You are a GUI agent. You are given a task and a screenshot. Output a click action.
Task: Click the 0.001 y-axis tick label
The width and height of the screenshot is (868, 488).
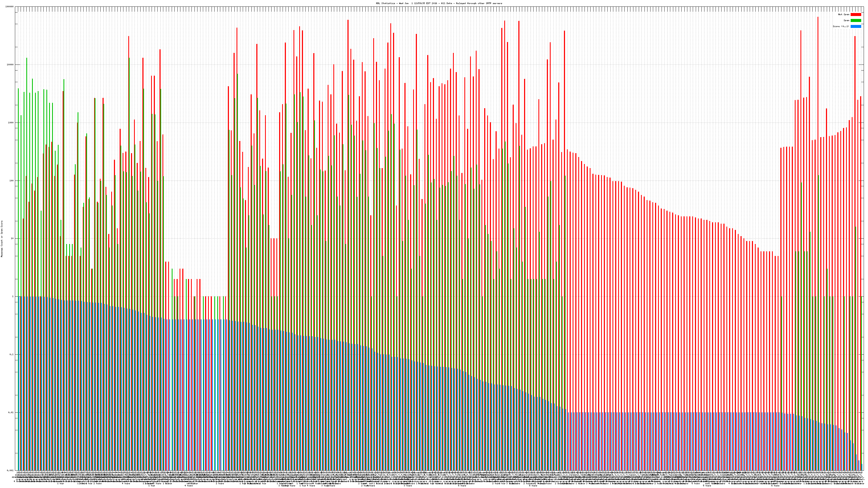click(x=11, y=470)
